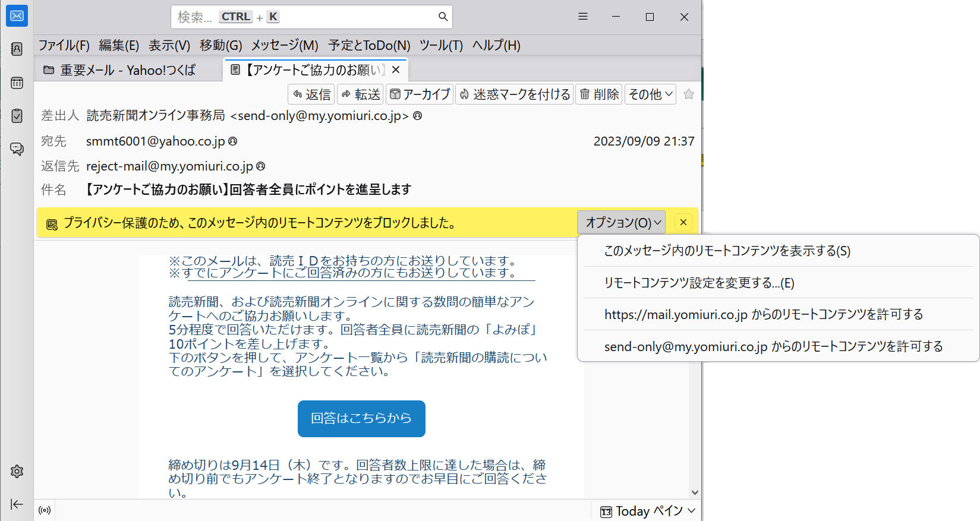This screenshot has width=980, height=521.
Task: Expand the その他 dropdown
Action: (x=651, y=94)
